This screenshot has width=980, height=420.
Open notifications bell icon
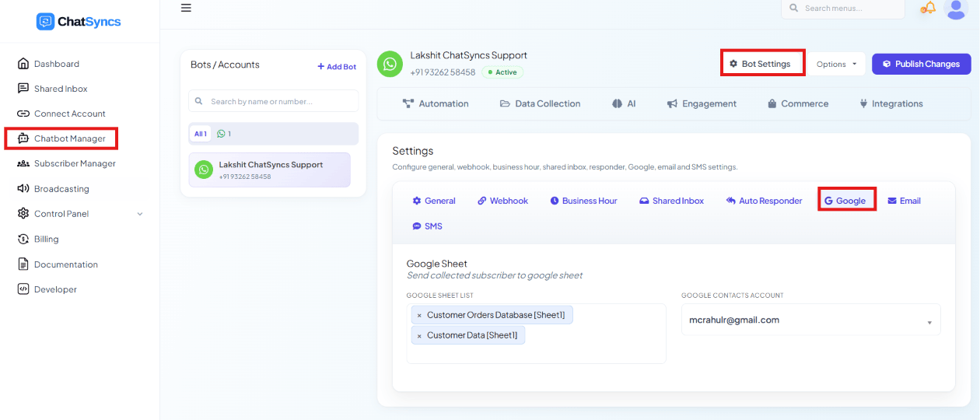pyautogui.click(x=928, y=8)
